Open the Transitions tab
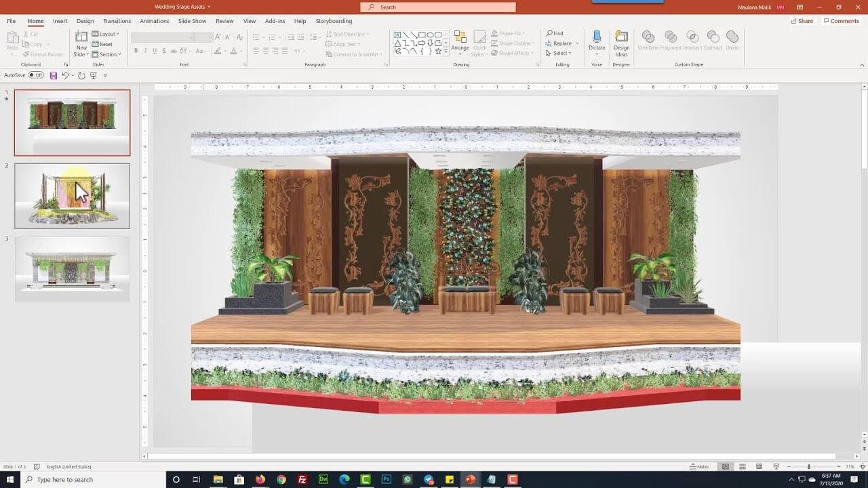 click(117, 21)
